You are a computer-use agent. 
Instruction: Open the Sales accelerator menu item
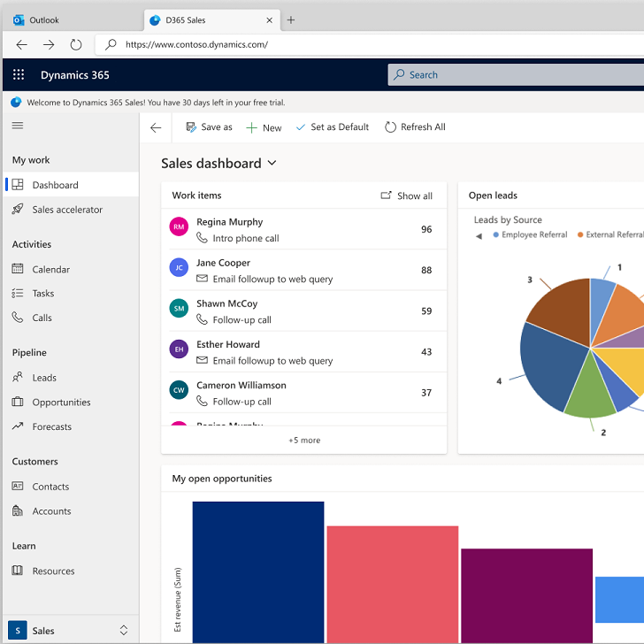(71, 210)
